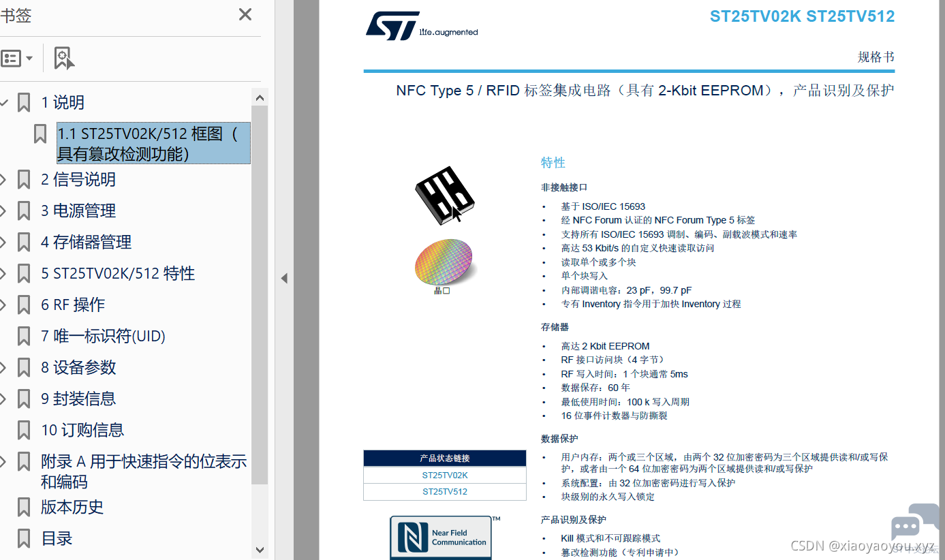Jump to bookmark 8 设备参数
The image size is (945, 560).
(x=78, y=368)
